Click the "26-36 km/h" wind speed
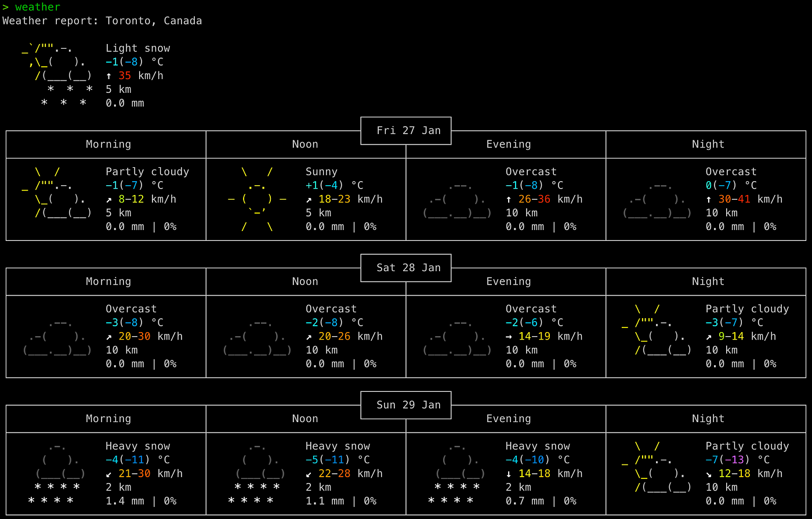The width and height of the screenshot is (812, 519). (x=550, y=199)
